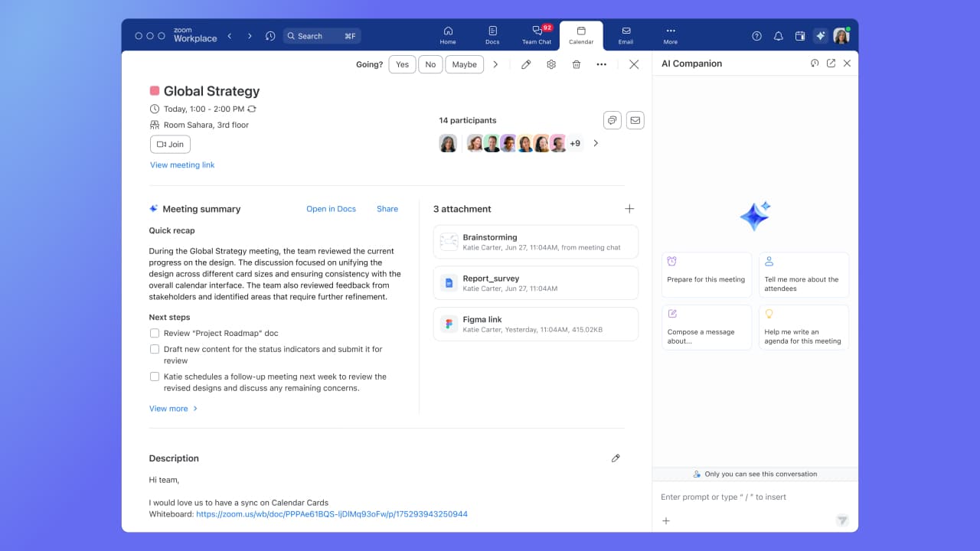This screenshot has width=980, height=551.
Task: Check the Katie schedules follow-up meeting checkbox
Action: point(155,377)
